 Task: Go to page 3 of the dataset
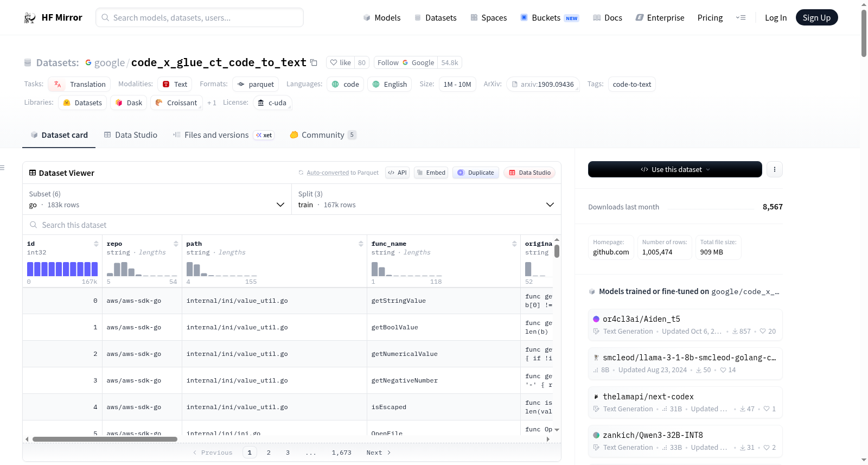[x=288, y=453]
